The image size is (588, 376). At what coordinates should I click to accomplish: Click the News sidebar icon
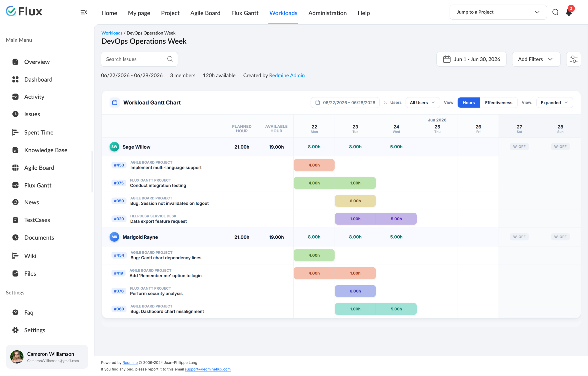pyautogui.click(x=15, y=202)
